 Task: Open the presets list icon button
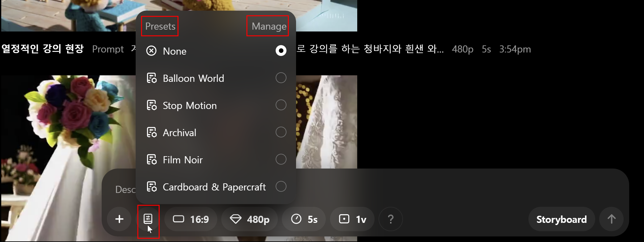[x=148, y=219]
